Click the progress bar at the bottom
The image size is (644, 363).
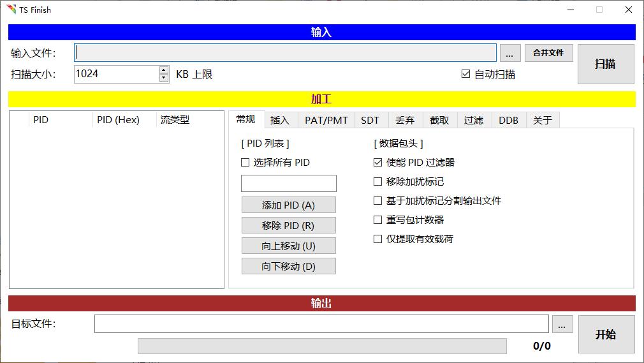coord(322,346)
